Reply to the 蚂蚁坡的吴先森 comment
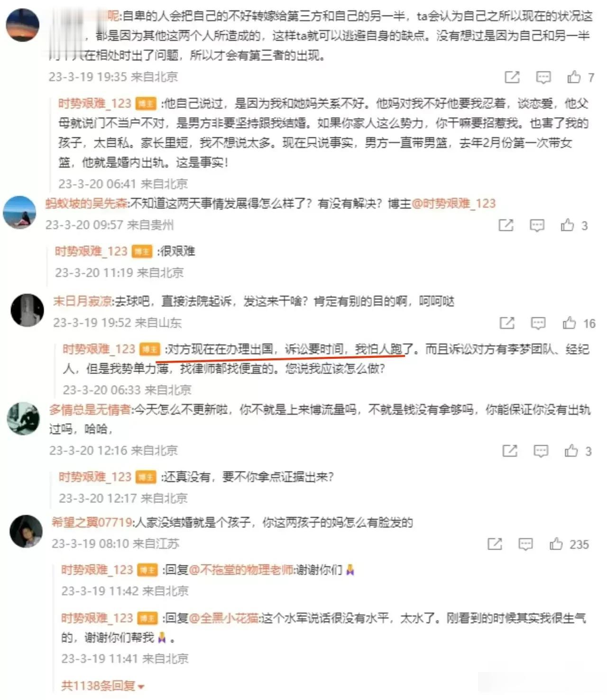 537,225
